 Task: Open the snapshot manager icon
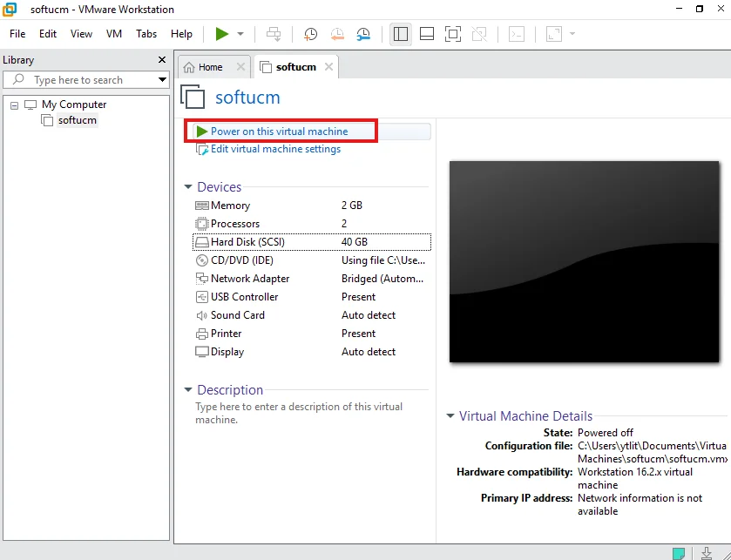point(363,34)
